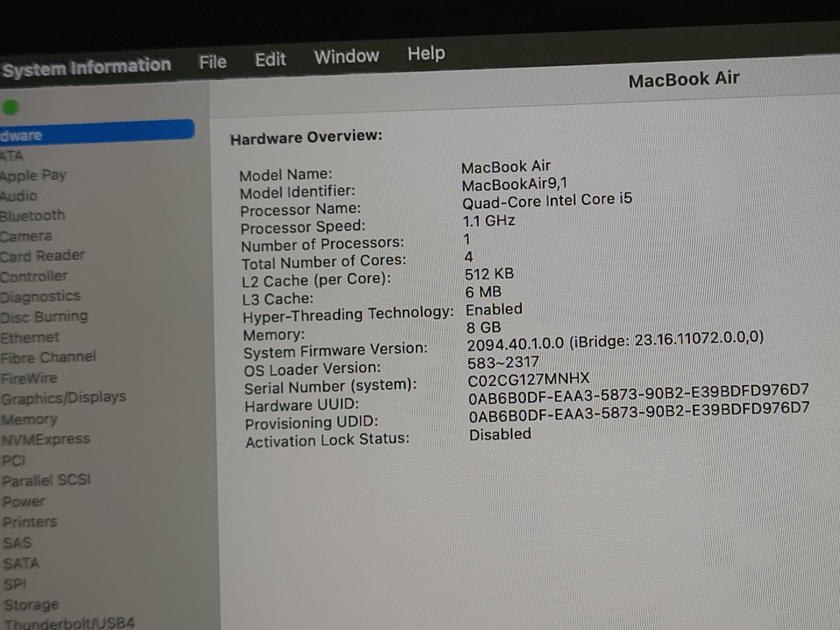Click the Disabled activation lock value
Screen dimensions: 840x630
pos(501,435)
